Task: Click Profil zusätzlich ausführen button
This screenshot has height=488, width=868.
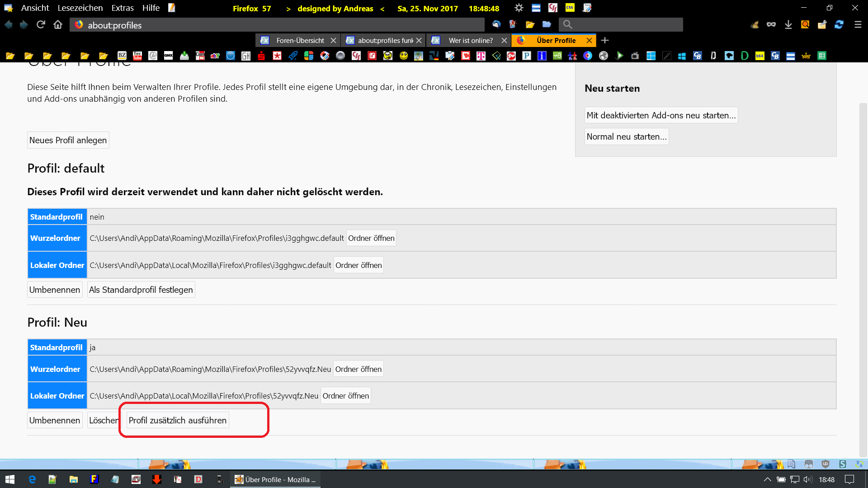Action: (x=177, y=420)
